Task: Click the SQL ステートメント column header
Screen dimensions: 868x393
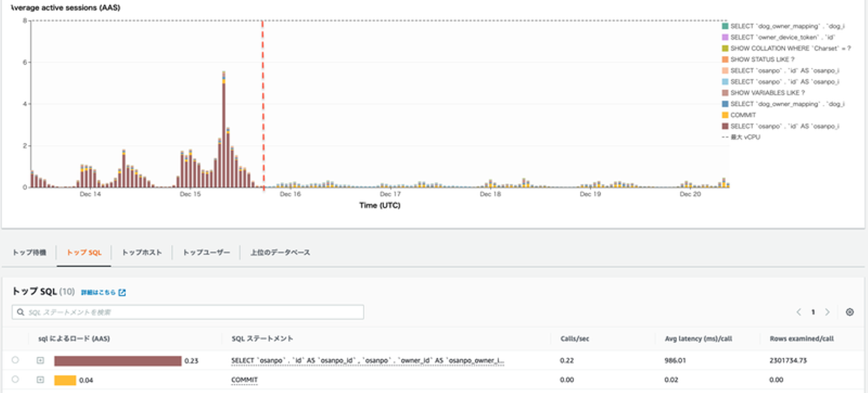Action: coord(262,339)
